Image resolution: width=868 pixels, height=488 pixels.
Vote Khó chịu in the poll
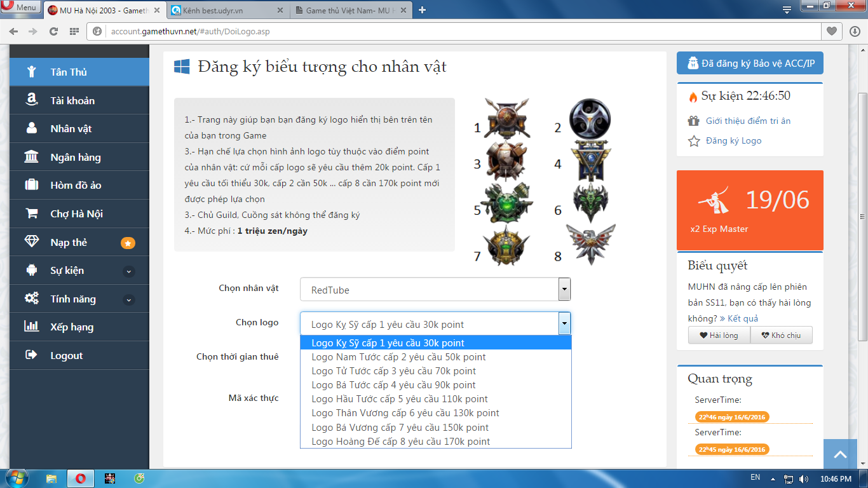pos(781,335)
